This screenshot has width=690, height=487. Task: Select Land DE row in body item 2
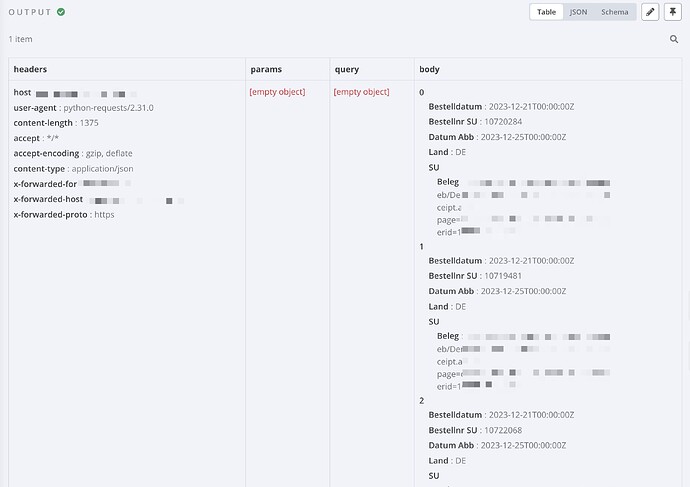click(x=447, y=461)
